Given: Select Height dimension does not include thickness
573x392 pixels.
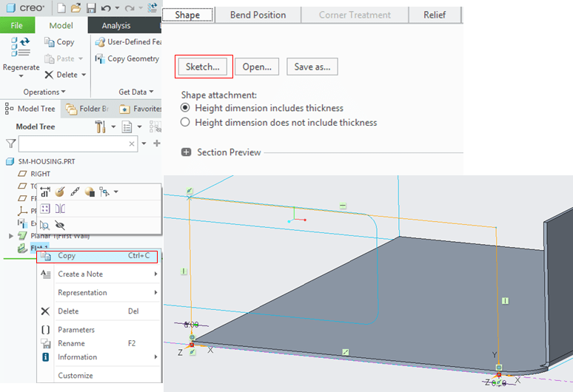Looking at the screenshot, I should point(185,123).
